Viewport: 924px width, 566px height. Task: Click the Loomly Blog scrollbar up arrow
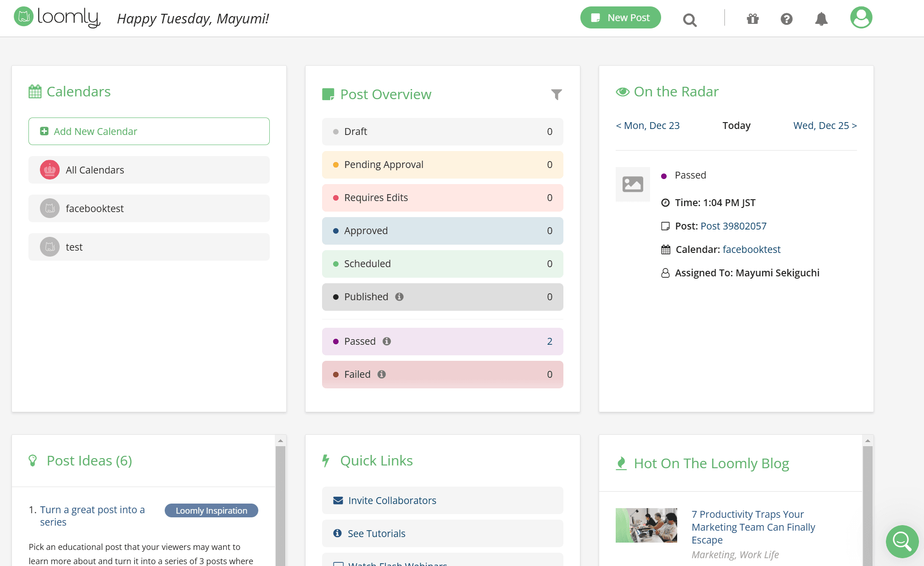[868, 441]
